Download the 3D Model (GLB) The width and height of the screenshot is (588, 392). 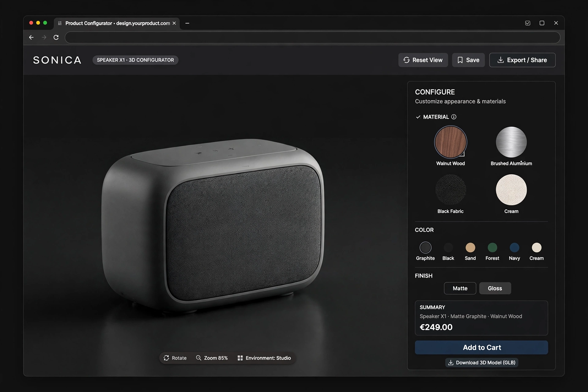coord(481,363)
